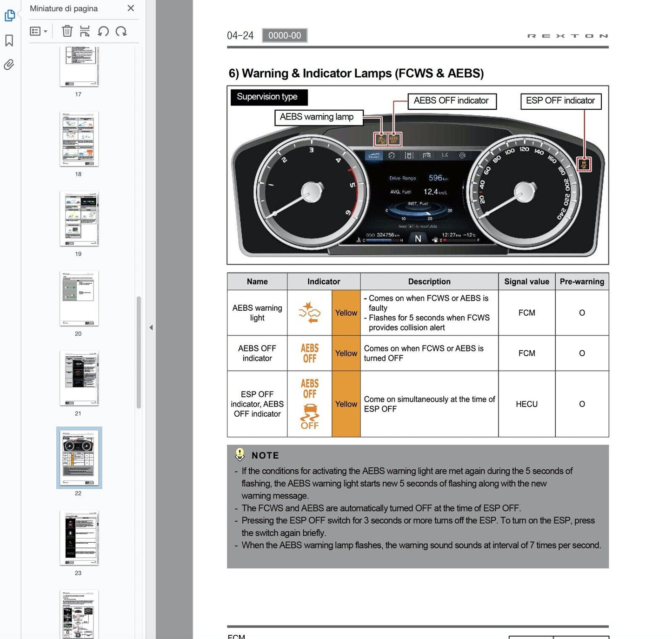Screen dimensions: 672x639
Task: Go to page 19 thumbnail
Action: [79, 219]
